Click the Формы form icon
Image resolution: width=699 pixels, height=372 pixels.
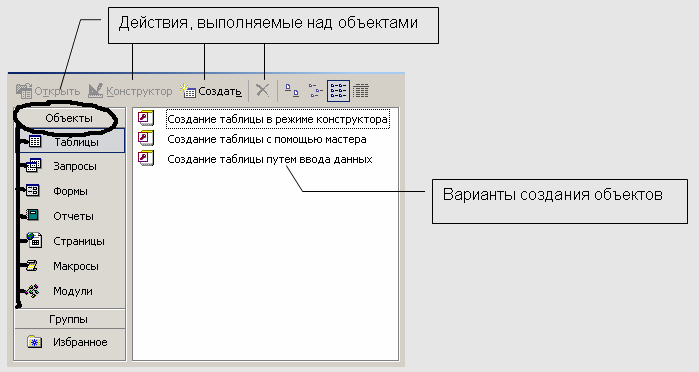click(x=33, y=190)
